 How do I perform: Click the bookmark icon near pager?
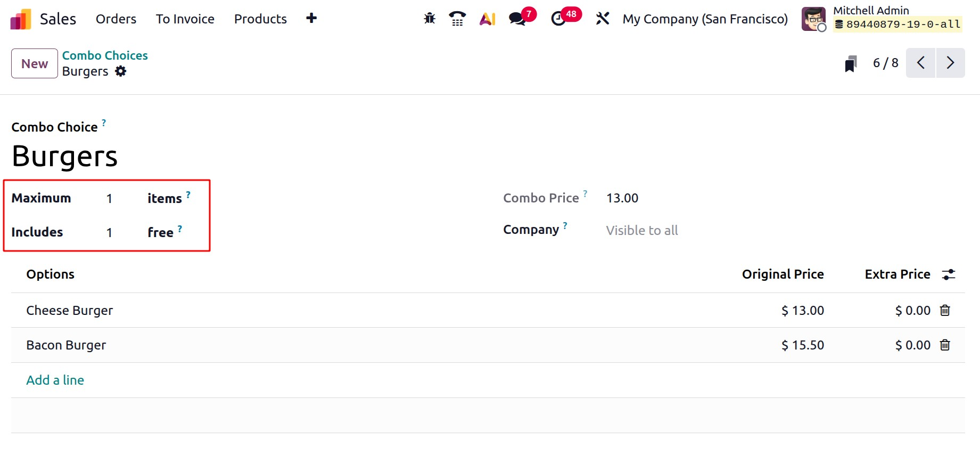click(x=851, y=64)
